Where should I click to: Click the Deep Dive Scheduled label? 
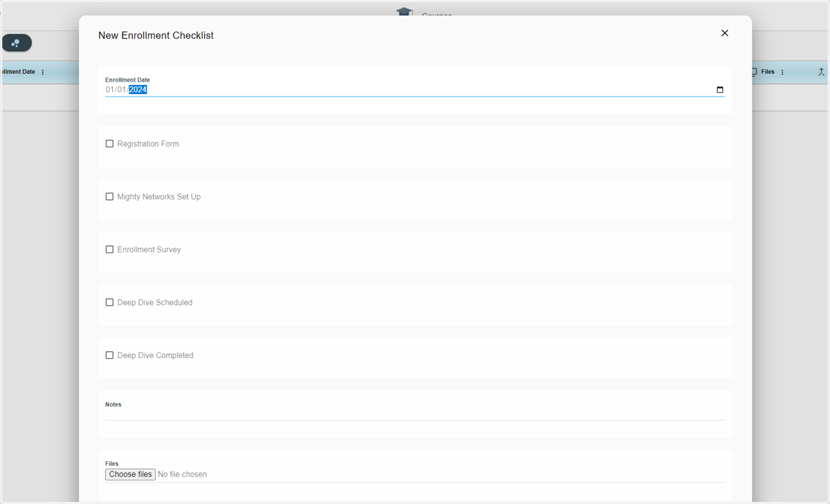[155, 302]
